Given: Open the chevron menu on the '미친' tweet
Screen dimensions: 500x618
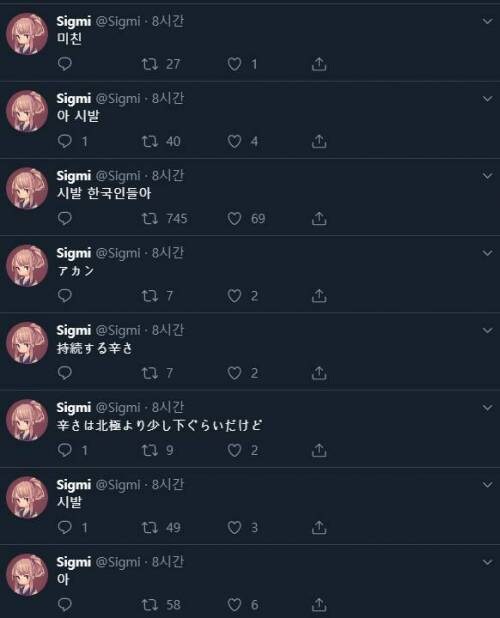Looking at the screenshot, I should click(x=487, y=21).
